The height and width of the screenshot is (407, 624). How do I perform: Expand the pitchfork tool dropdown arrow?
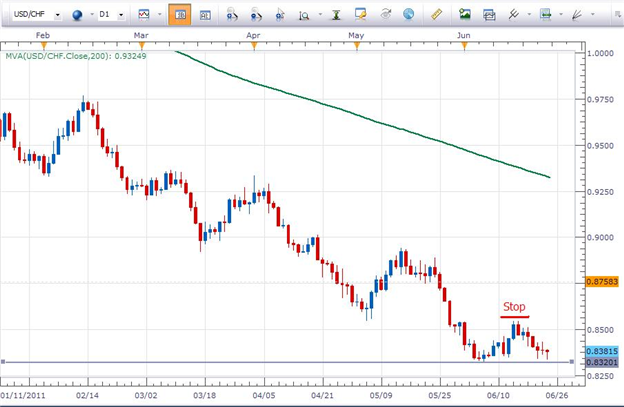coord(529,15)
